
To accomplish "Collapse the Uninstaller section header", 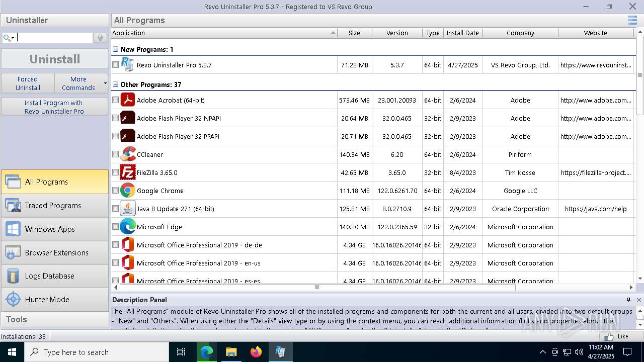I will click(x=54, y=20).
